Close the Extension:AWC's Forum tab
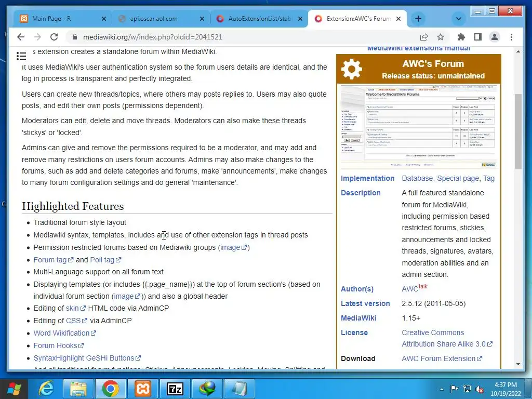This screenshot has height=399, width=532. pyautogui.click(x=398, y=19)
